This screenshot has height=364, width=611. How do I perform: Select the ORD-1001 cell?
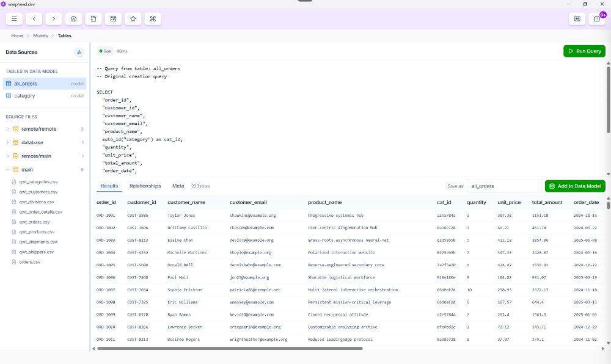tap(106, 216)
